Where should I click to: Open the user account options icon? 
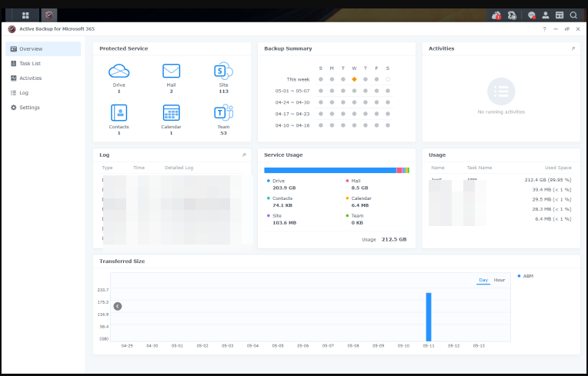[x=545, y=15]
